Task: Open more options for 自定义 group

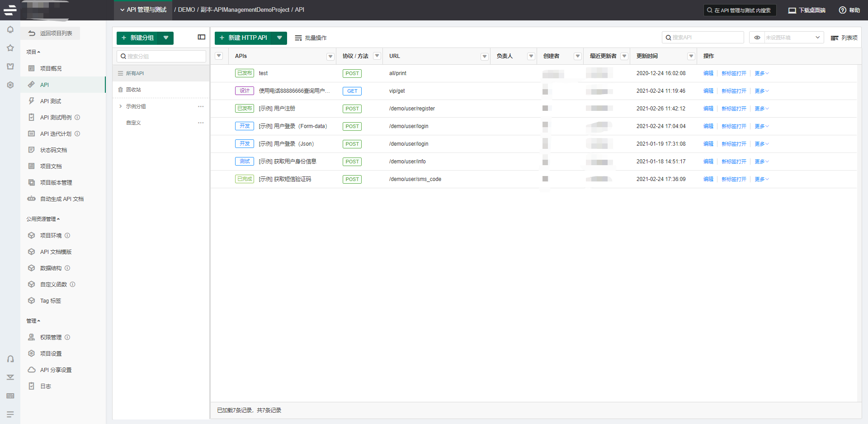Action: coord(201,123)
